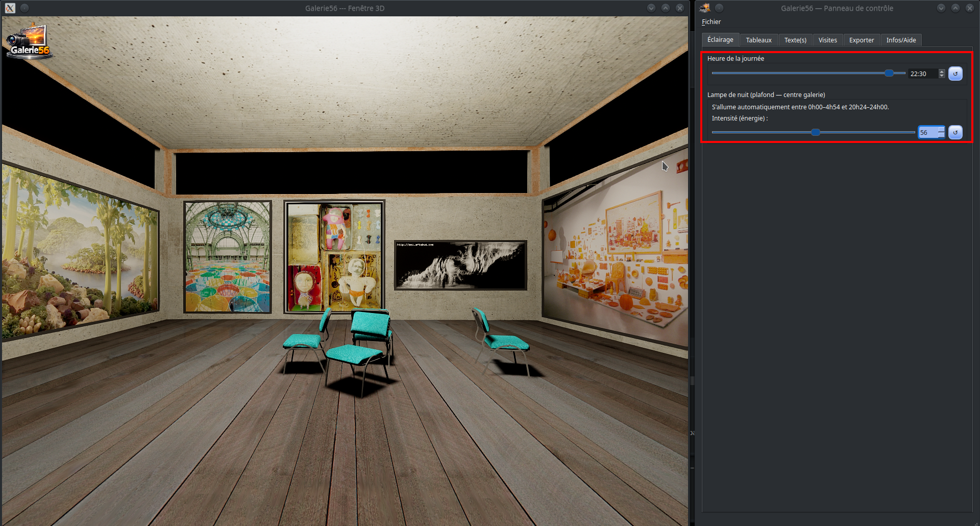The width and height of the screenshot is (980, 526).
Task: Maximize the Fenêtre 3D window
Action: pos(666,8)
